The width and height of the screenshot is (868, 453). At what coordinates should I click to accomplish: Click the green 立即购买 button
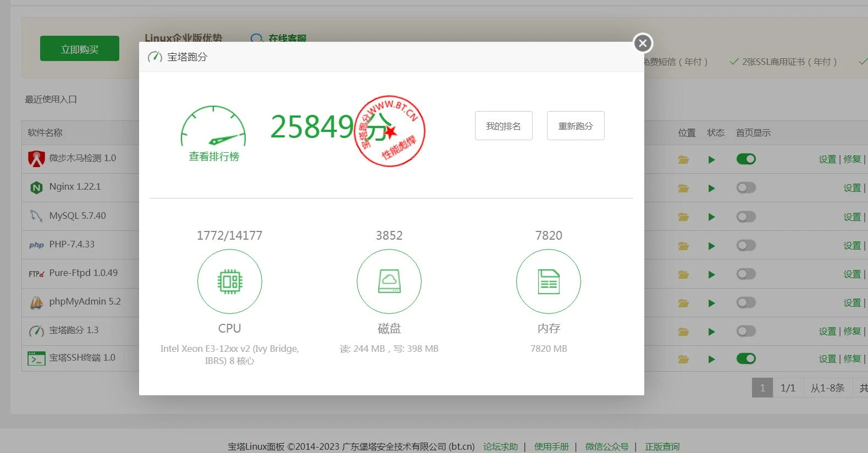(x=80, y=49)
